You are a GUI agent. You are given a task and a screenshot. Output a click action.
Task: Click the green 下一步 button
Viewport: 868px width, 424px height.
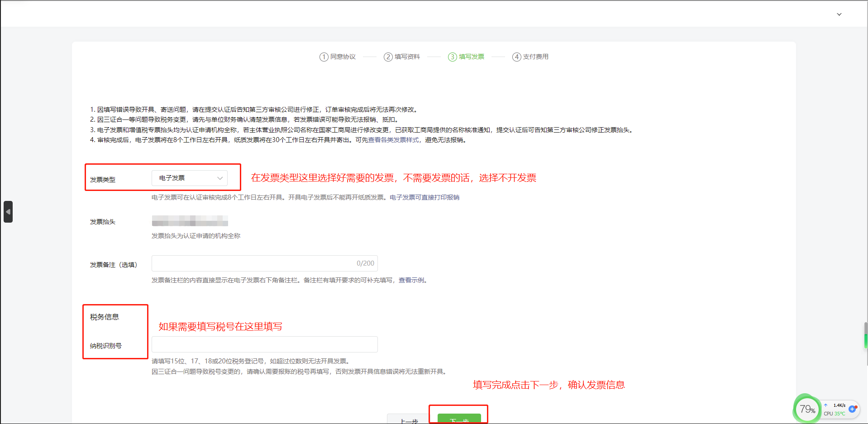click(459, 419)
